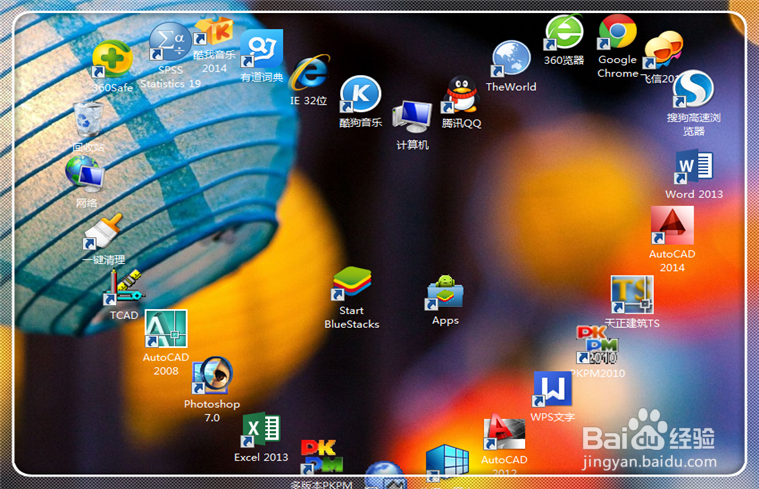Open Word 2013 shortcut
The width and height of the screenshot is (759, 489).
(694, 167)
